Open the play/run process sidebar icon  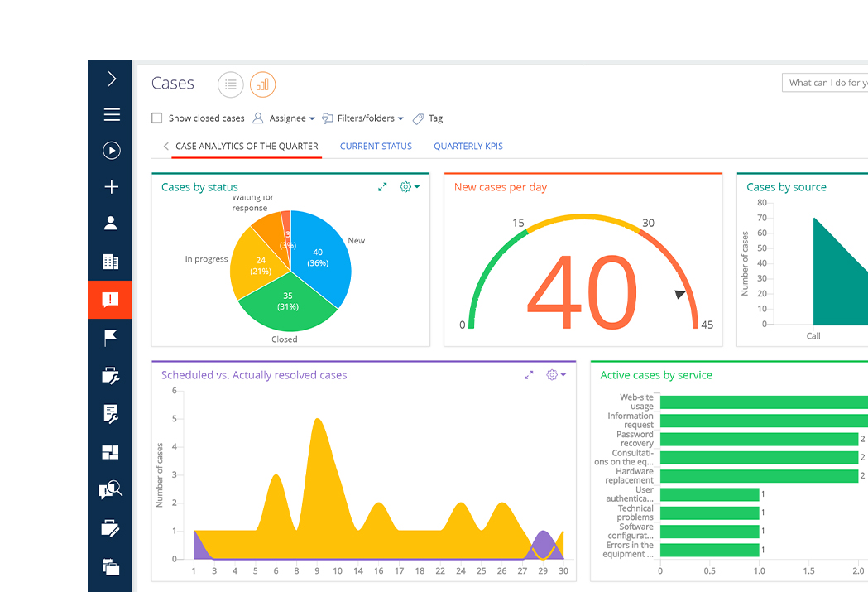[111, 151]
